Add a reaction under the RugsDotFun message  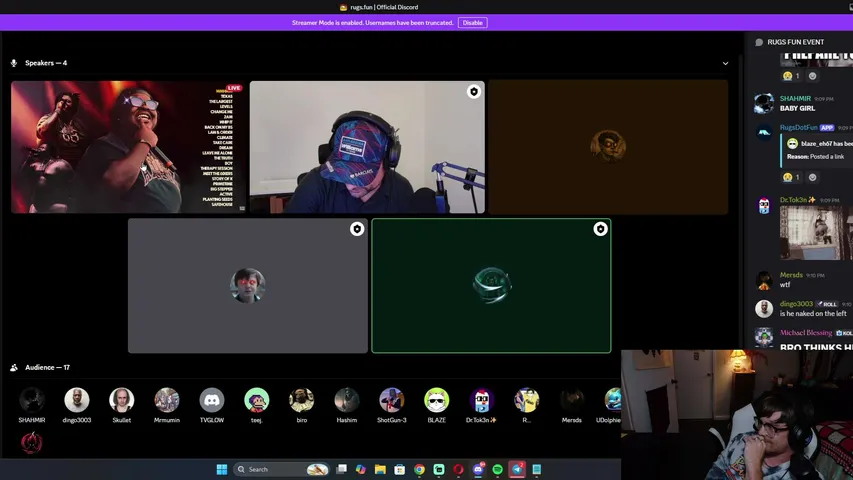(812, 177)
